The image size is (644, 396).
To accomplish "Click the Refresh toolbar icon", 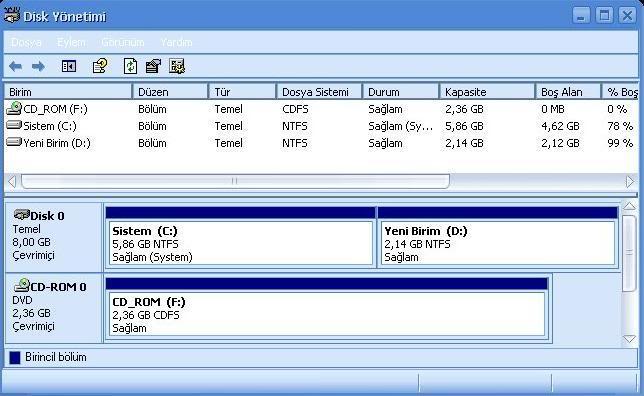I will (130, 66).
